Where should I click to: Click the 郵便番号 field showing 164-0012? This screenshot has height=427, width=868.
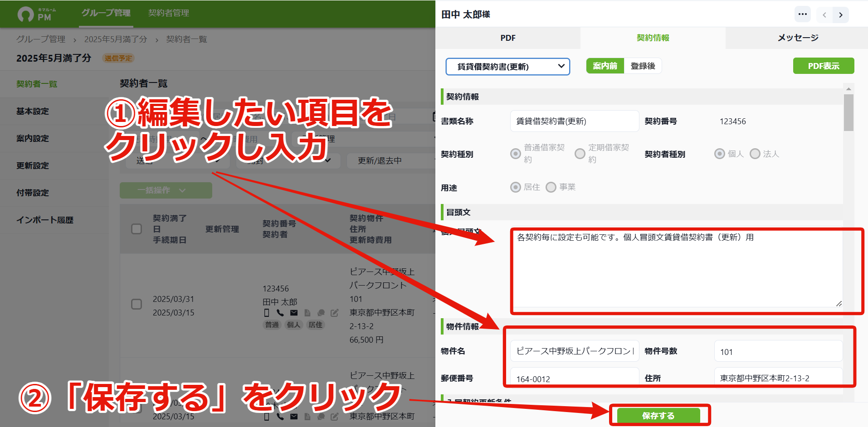(x=575, y=378)
